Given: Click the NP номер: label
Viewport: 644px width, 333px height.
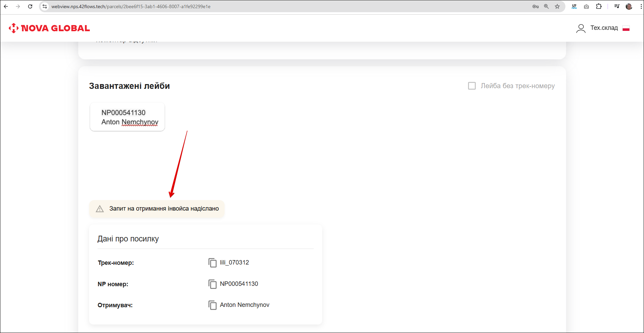Looking at the screenshot, I should [113, 284].
